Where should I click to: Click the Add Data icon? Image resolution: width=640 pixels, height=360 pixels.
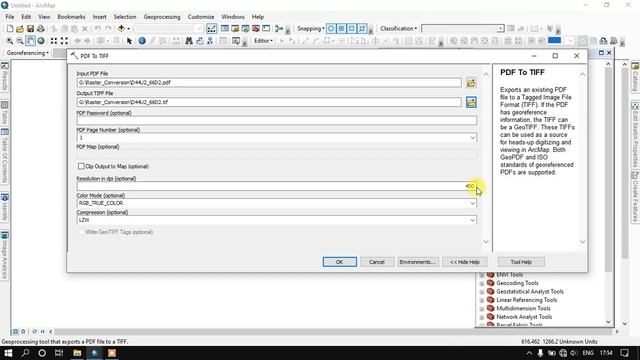(121, 29)
